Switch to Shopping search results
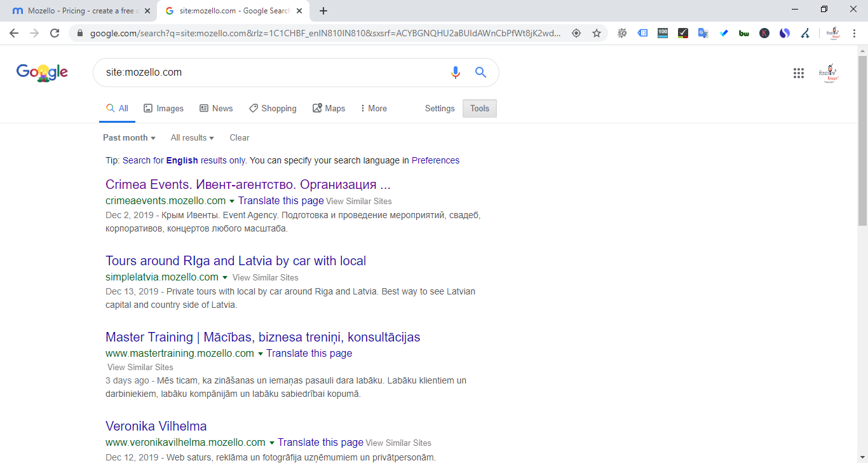 pos(273,109)
